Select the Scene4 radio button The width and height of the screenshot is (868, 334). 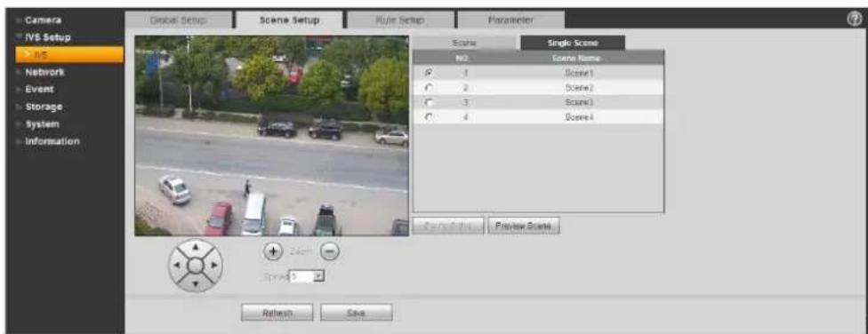(429, 116)
